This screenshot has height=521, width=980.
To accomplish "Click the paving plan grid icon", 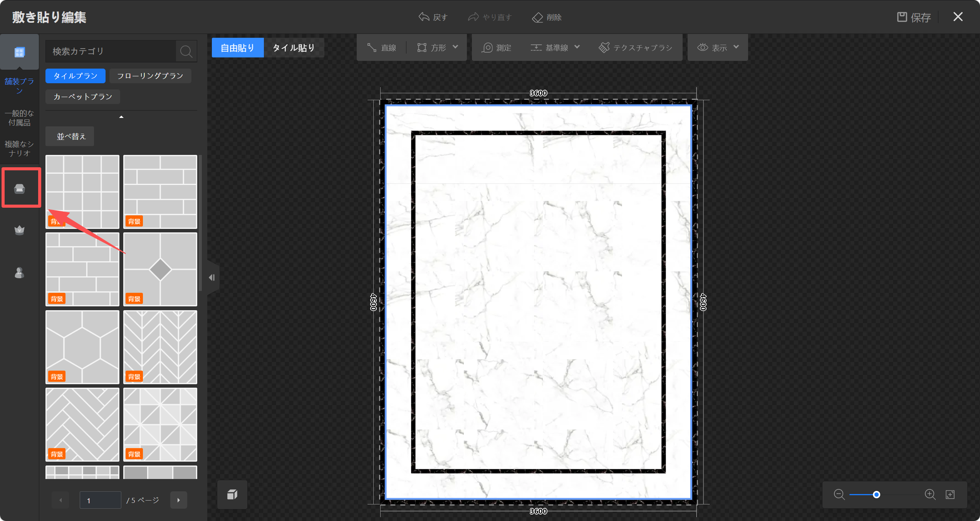I will pos(19,52).
